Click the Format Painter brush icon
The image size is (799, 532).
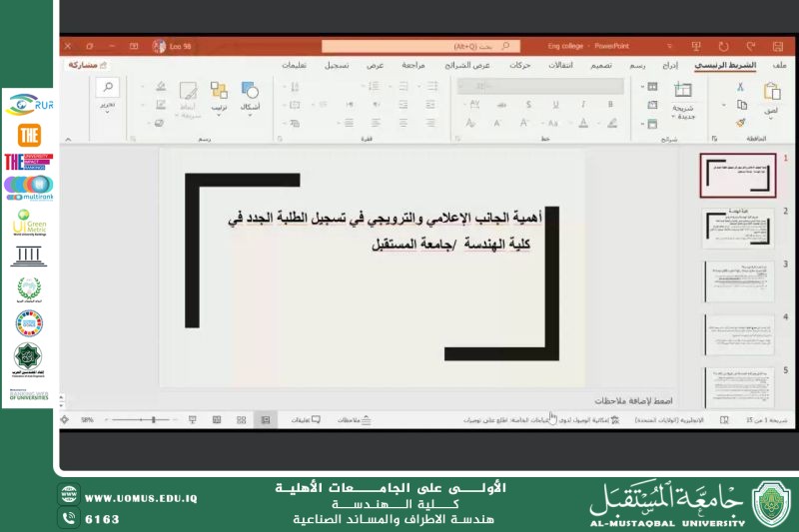pos(740,122)
